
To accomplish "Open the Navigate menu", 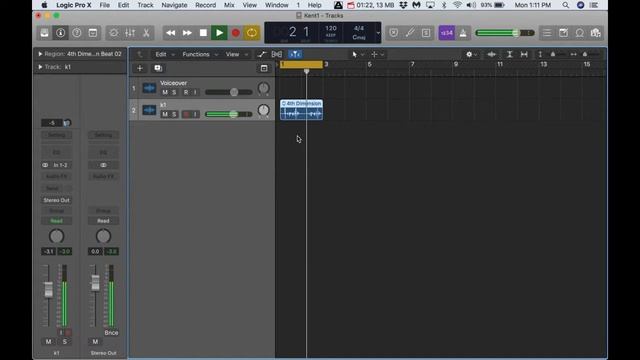I will pyautogui.click(x=174, y=5).
